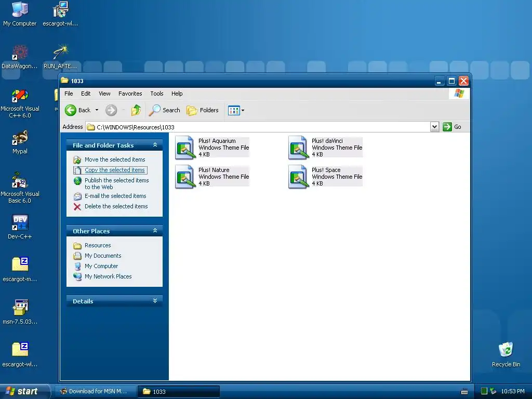
Task: Click the Start button
Action: (x=24, y=391)
